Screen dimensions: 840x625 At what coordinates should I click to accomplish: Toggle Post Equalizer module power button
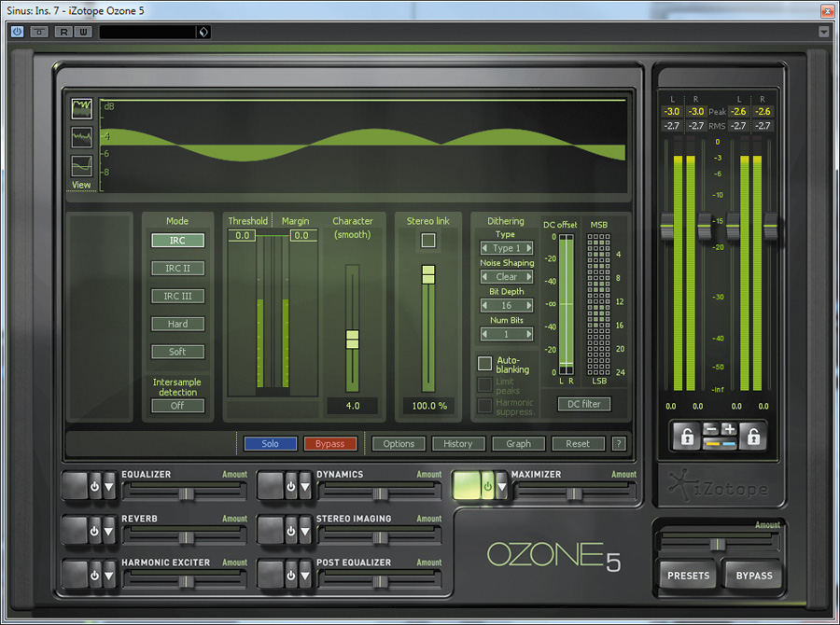coord(291,576)
